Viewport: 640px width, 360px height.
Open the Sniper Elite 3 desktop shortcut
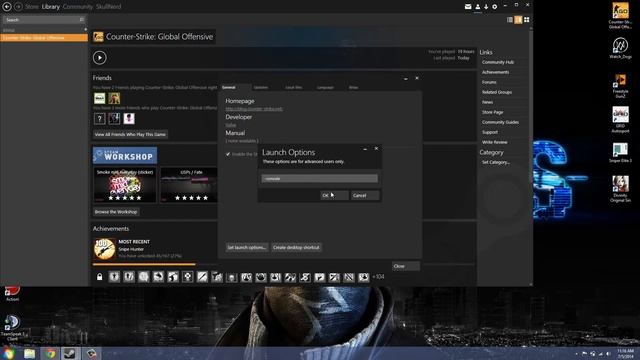620,152
